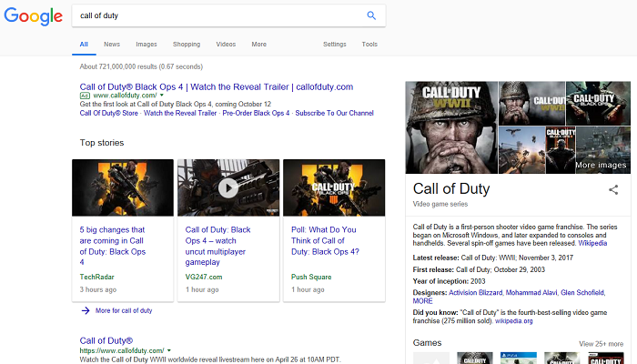Switch to the Images tab
This screenshot has height=364, width=637.
coord(147,45)
